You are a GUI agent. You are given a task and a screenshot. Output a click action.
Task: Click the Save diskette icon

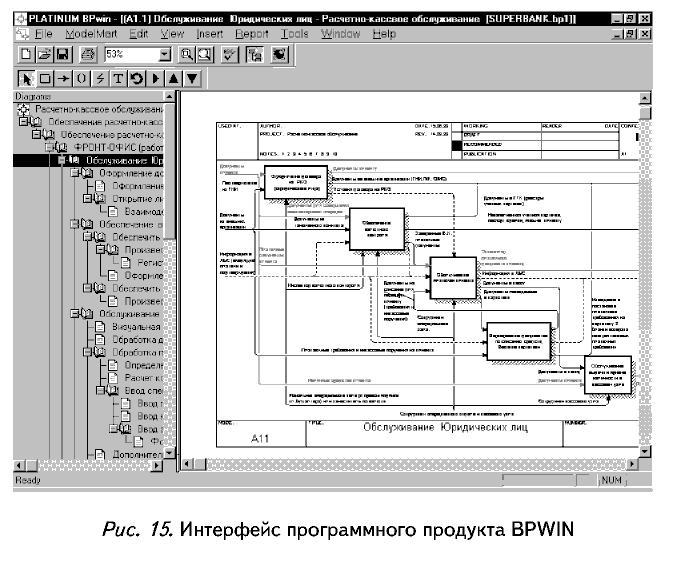63,54
